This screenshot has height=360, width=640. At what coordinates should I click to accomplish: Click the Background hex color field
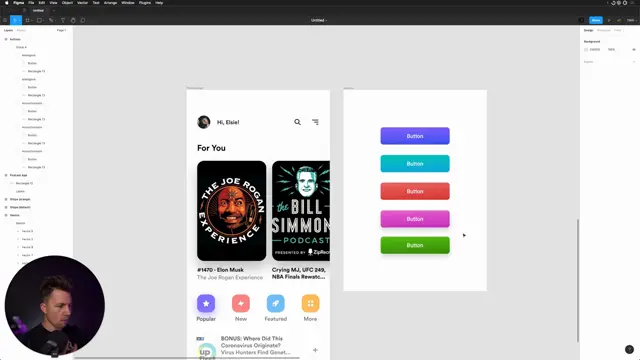[595, 49]
